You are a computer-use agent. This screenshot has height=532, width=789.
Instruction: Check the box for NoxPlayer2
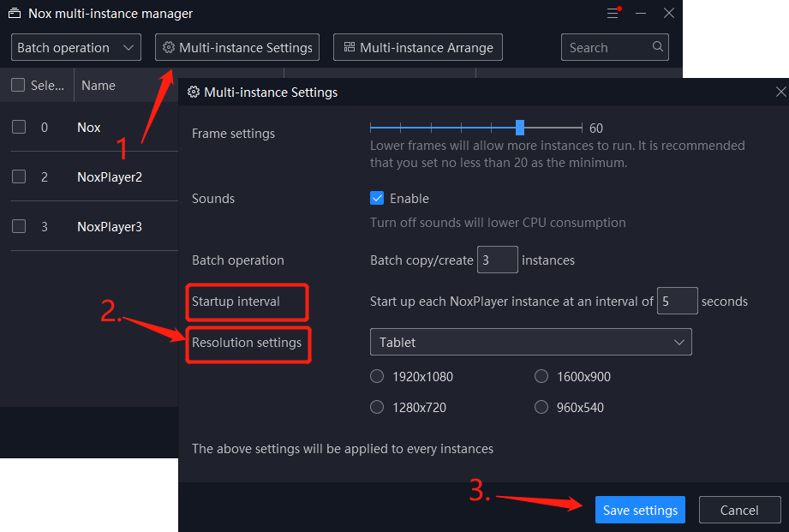19,176
